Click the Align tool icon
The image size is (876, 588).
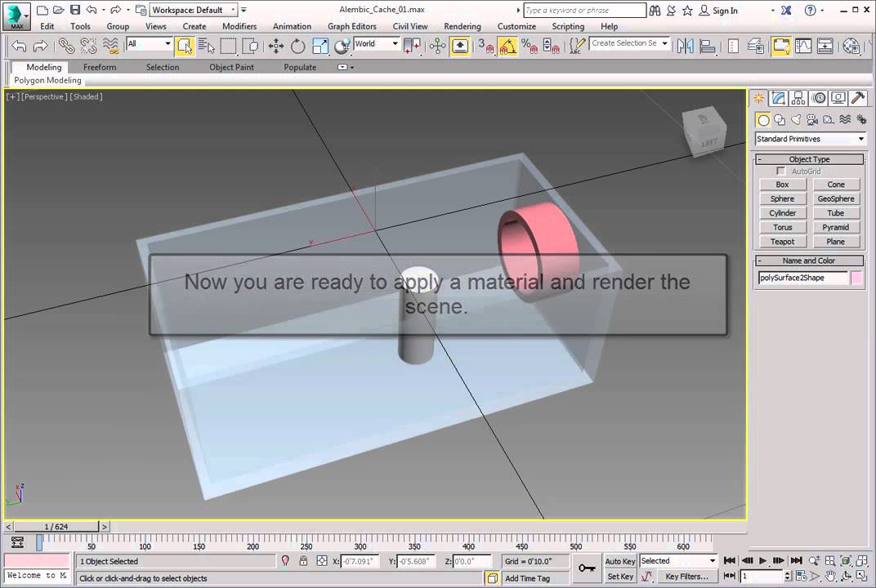coord(708,46)
